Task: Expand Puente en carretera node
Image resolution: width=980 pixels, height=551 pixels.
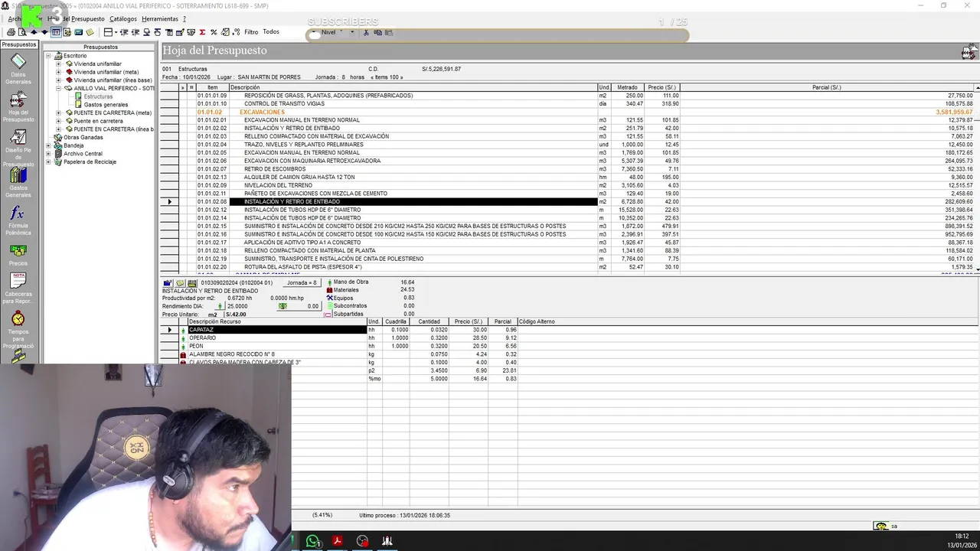Action: point(58,121)
